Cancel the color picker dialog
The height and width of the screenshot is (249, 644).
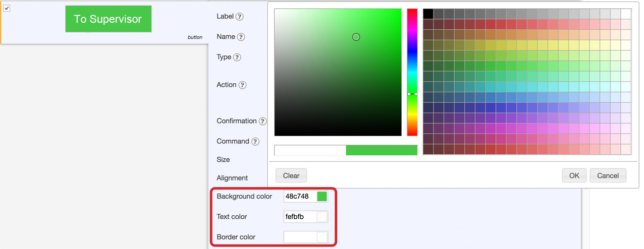click(608, 176)
